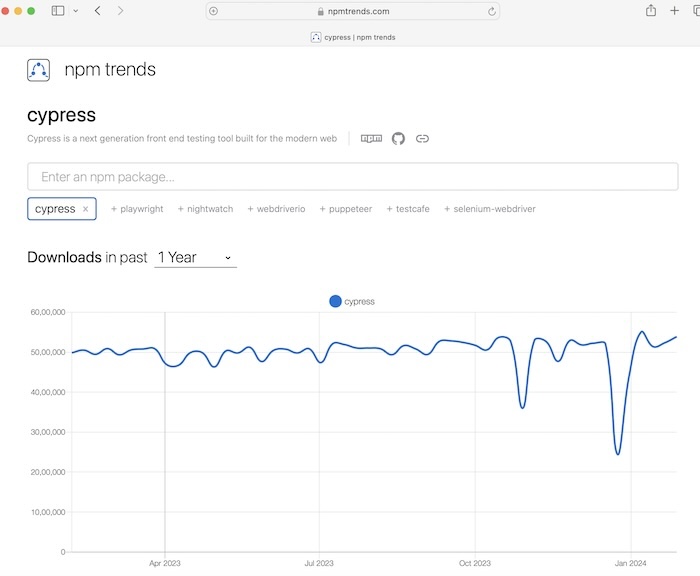Image resolution: width=700 pixels, height=576 pixels.
Task: Open the cypress GitHub repository icon
Action: pyautogui.click(x=398, y=139)
